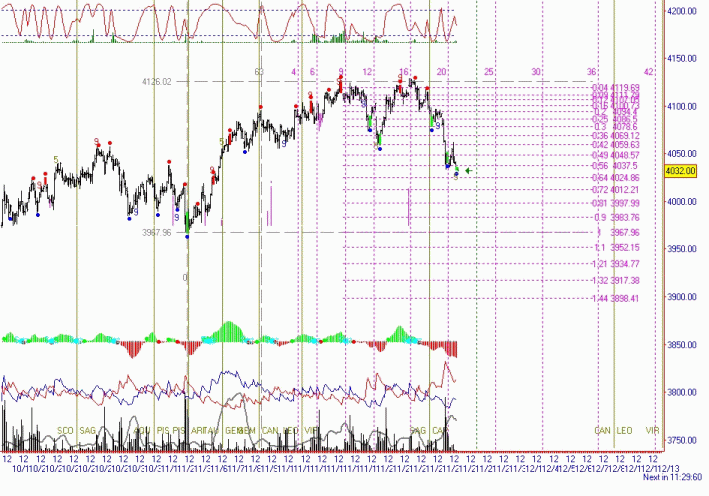Screen dimensions: 709x496
Task: Click the 3900.00 price axis label
Action: coord(682,297)
